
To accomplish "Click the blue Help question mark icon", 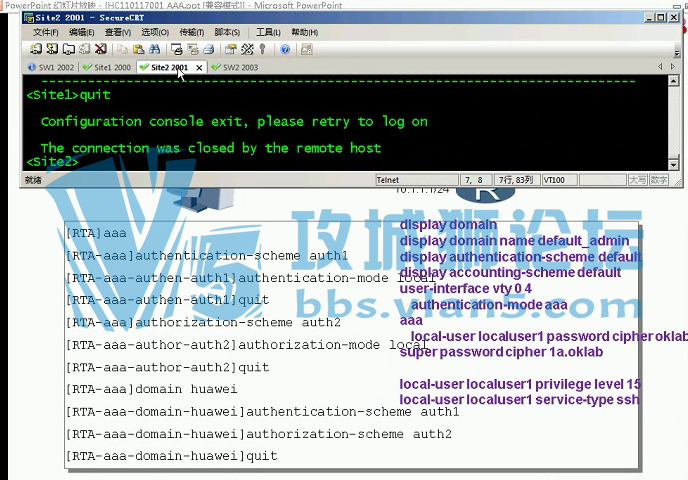I will pos(285,49).
